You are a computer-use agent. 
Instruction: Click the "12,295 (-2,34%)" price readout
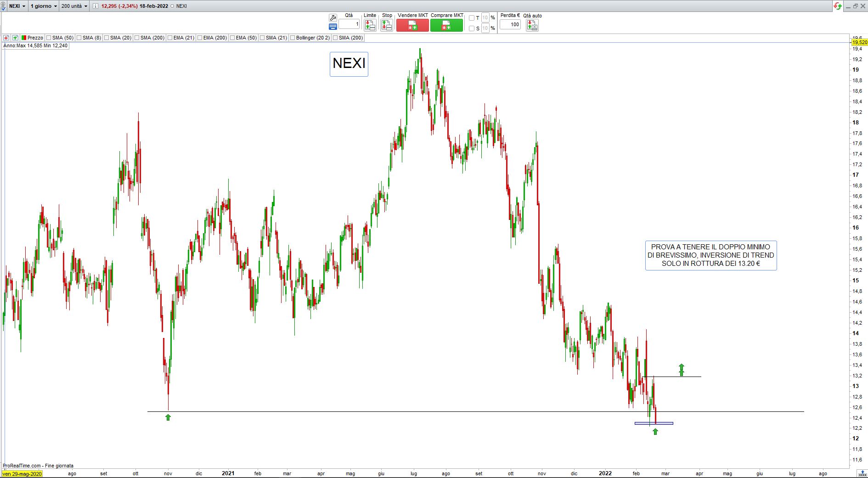119,6
